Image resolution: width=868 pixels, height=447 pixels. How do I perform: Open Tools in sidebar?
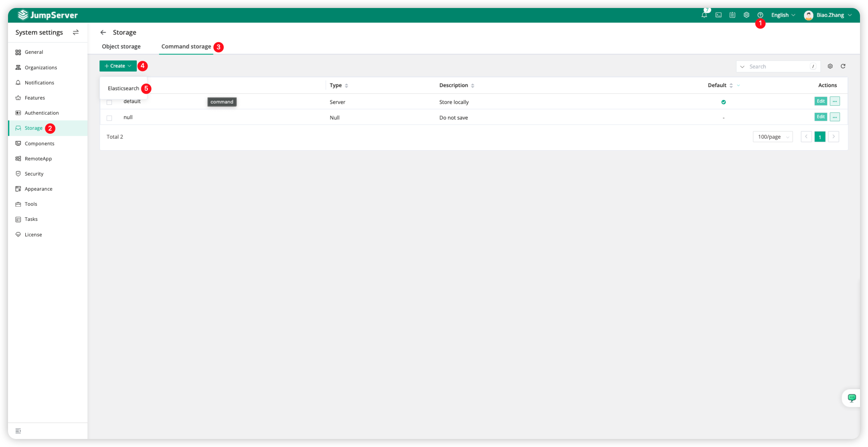coord(48,204)
